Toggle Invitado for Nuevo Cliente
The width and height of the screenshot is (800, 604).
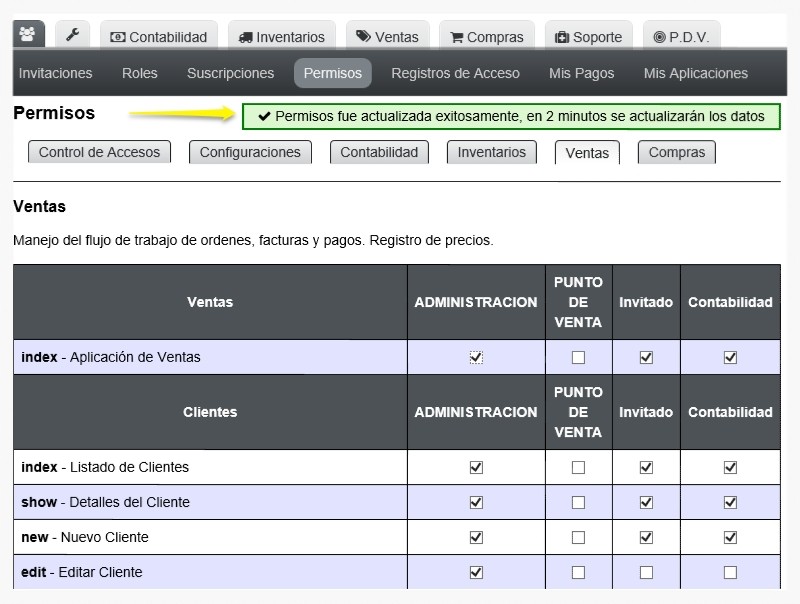coord(646,537)
